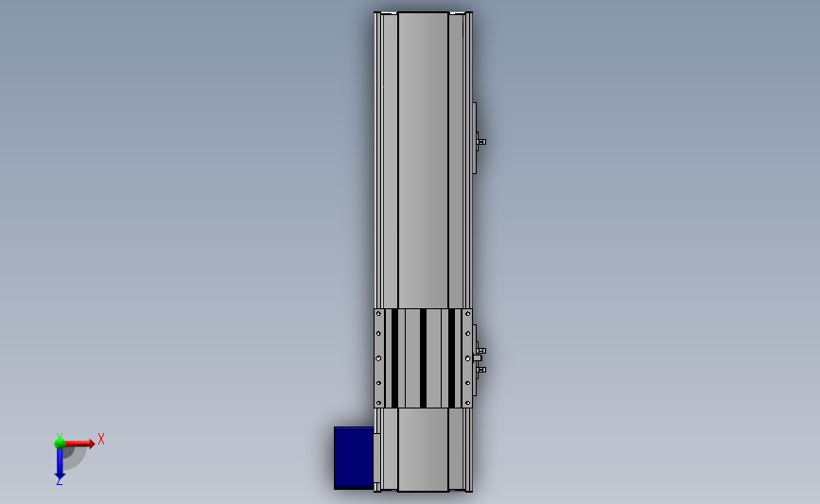The image size is (820, 504).
Task: Select the gray rail cover section below the carriage
Action: coord(423,449)
